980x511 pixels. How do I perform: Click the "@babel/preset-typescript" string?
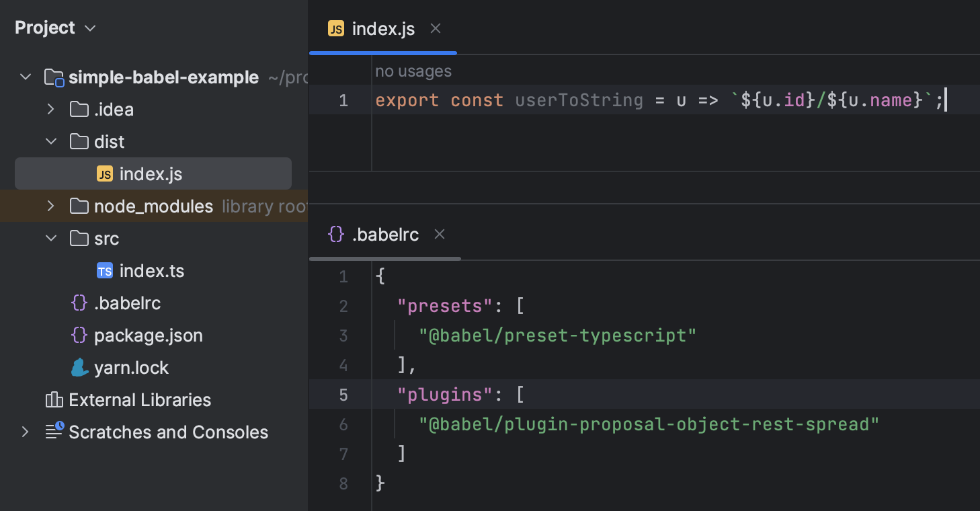(x=558, y=335)
